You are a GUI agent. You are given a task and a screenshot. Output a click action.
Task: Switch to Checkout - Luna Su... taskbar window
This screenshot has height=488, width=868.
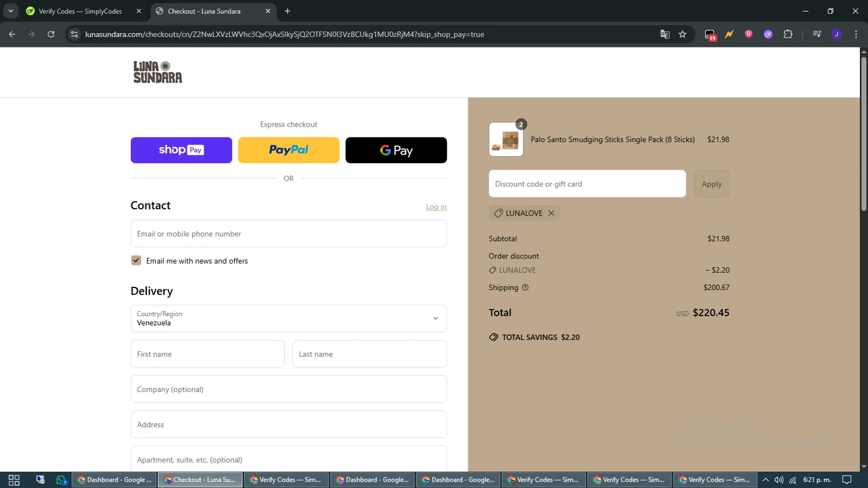tap(200, 480)
